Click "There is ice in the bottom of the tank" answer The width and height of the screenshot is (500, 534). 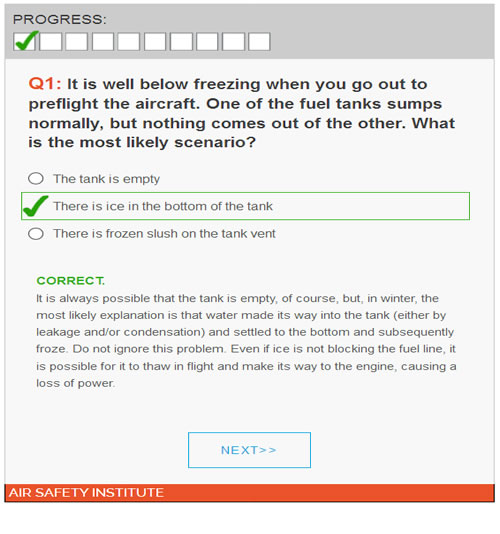tap(246, 206)
